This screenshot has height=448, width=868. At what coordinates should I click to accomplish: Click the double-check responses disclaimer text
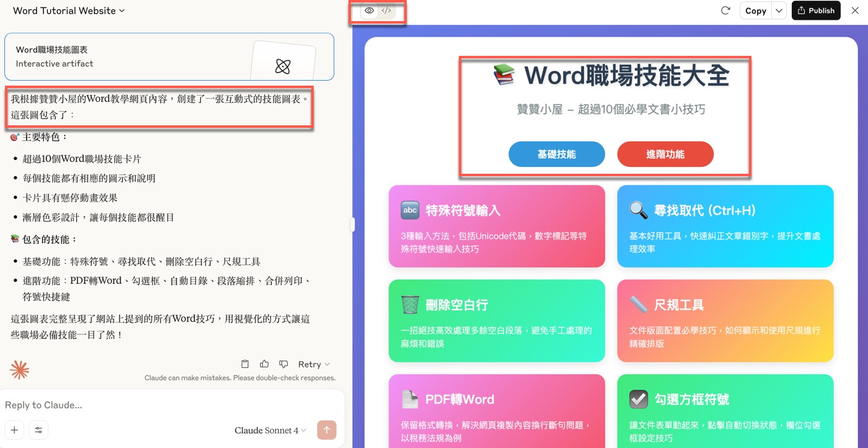(240, 378)
